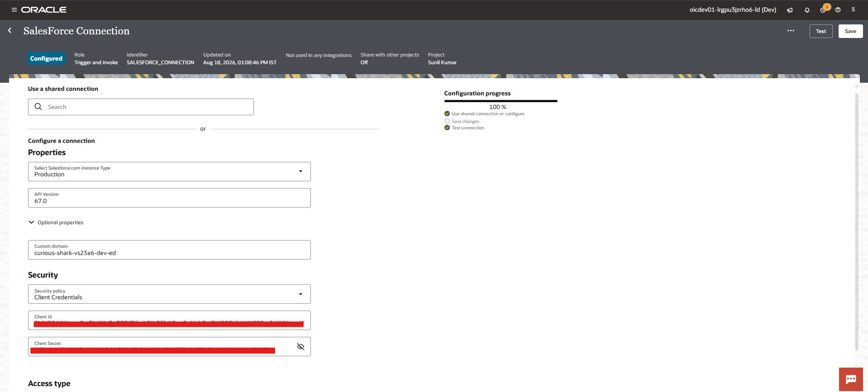The height and width of the screenshot is (392, 868).
Task: Click the Access type heading
Action: pyautogui.click(x=49, y=383)
